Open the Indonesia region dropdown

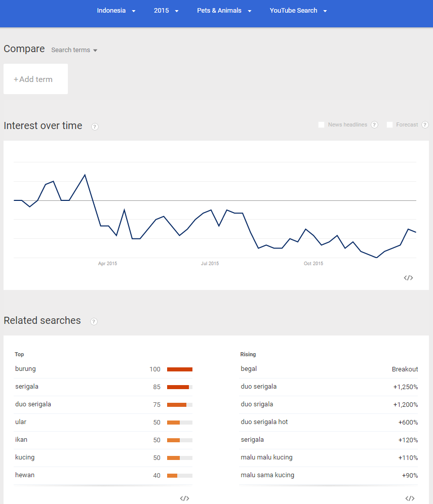116,11
